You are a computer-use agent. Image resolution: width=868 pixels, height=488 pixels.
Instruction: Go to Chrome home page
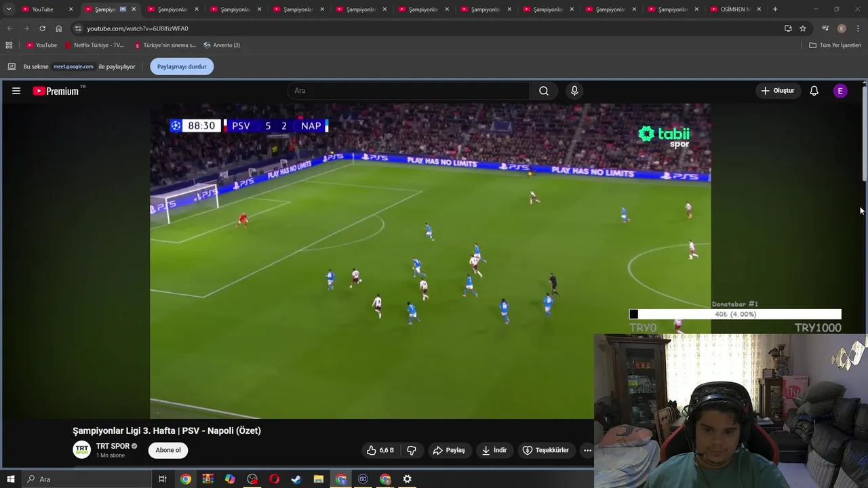point(58,28)
